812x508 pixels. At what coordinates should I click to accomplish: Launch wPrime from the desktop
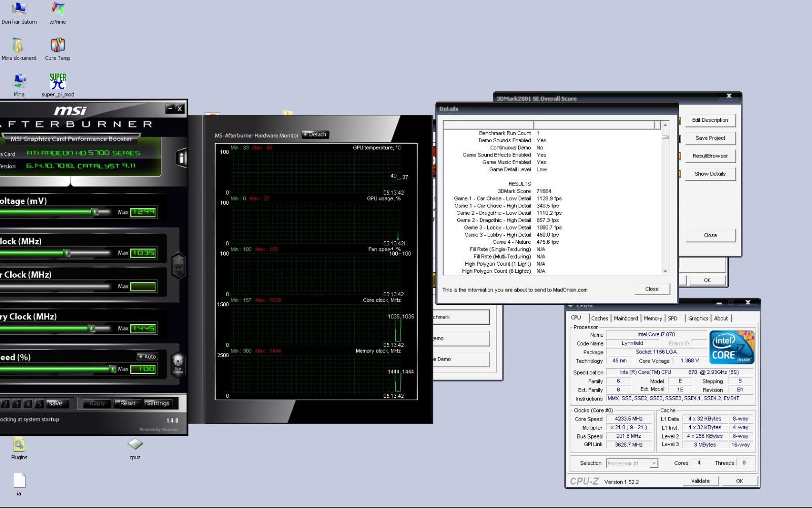57,13
